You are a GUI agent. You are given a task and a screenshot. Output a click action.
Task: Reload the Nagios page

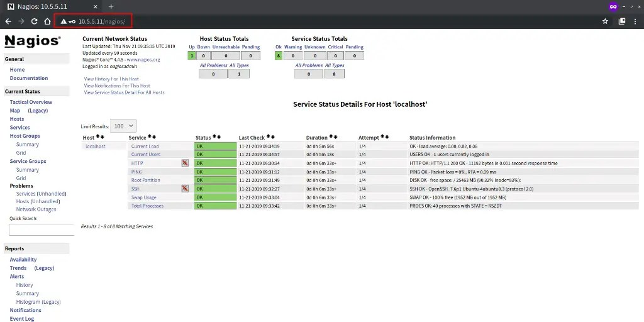pyautogui.click(x=35, y=21)
